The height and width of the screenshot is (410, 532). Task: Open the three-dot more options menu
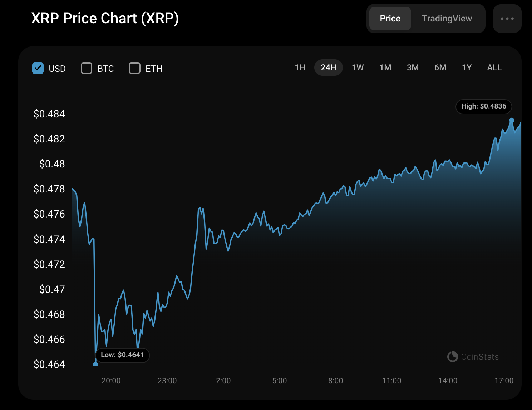(507, 19)
